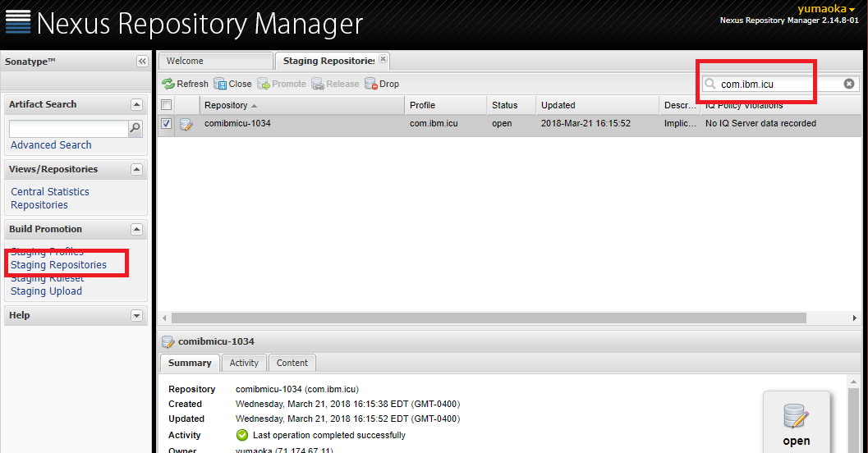Click the horizontal scrollbar of repository list
Viewport: 868px width, 453px height.
coord(489,318)
